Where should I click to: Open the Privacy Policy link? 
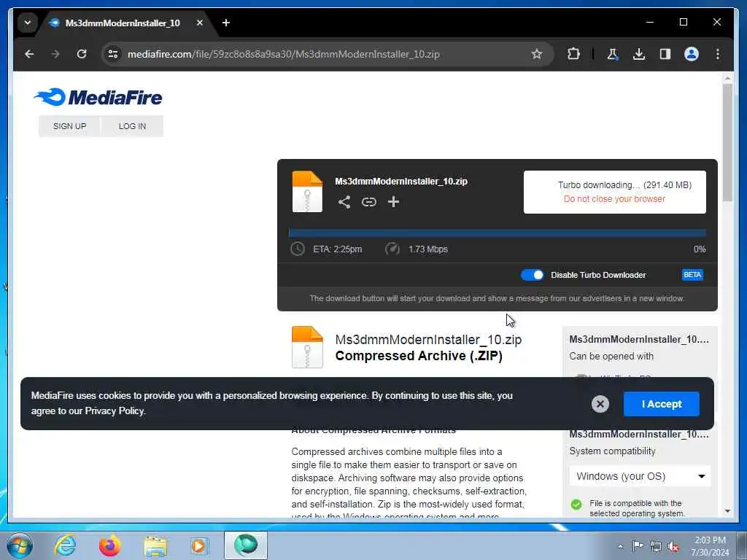coord(115,411)
